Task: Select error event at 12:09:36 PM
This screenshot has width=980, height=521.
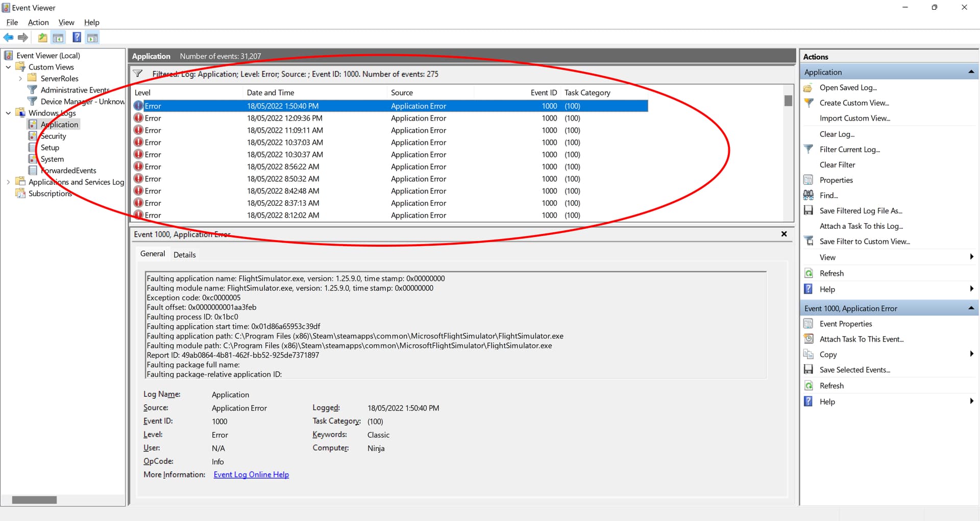Action: [390, 119]
